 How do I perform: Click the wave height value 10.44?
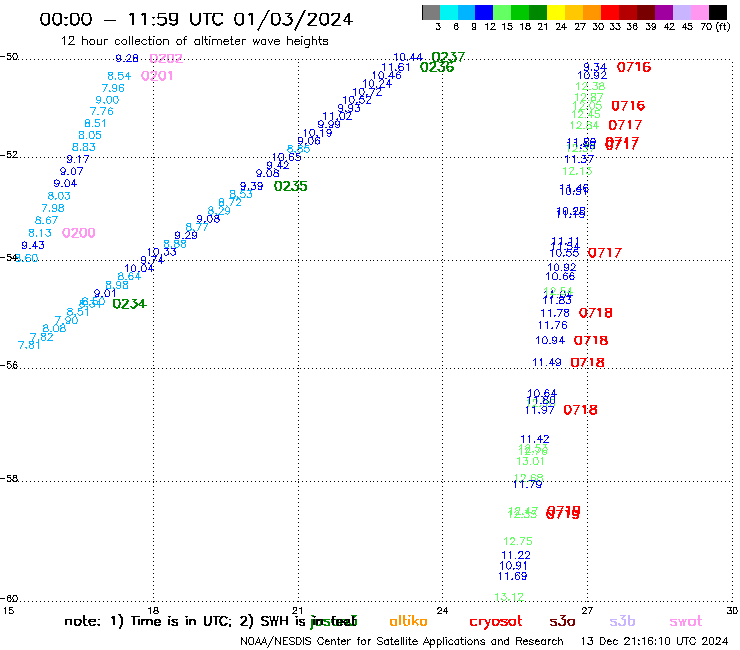click(408, 58)
